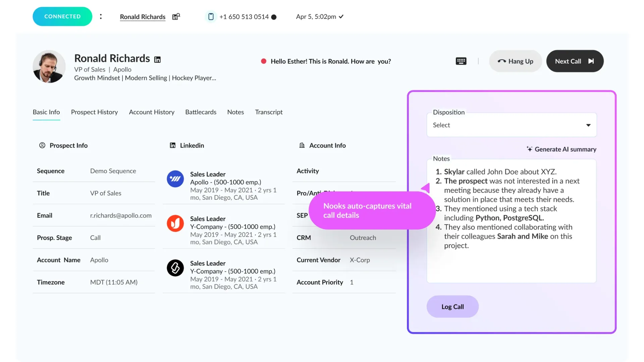Switch to the Transcript tab
644x362 pixels.
tap(269, 112)
